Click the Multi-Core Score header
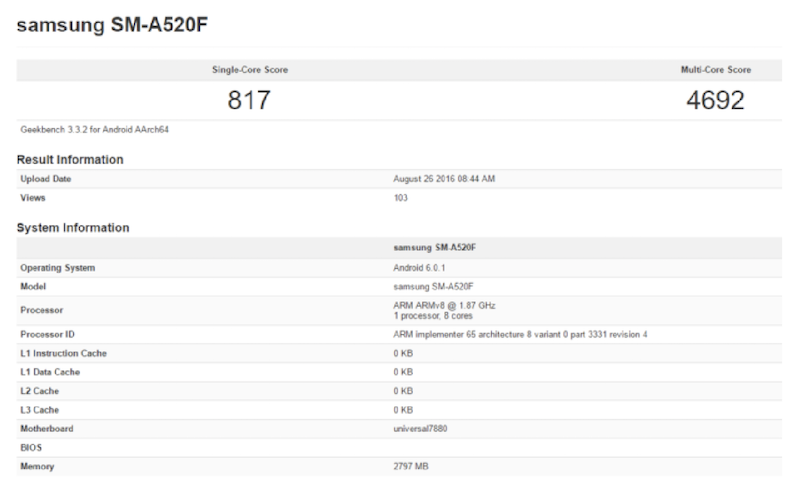Image resolution: width=800 pixels, height=500 pixels. coord(715,70)
